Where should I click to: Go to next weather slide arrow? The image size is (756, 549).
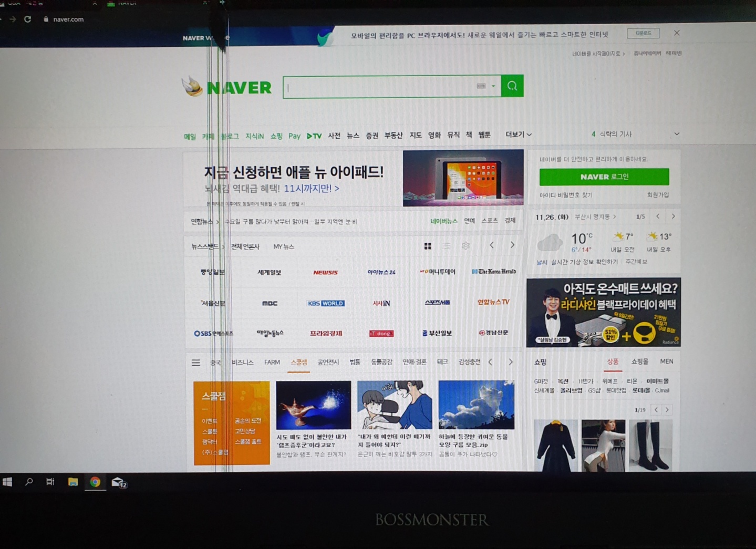tap(673, 216)
